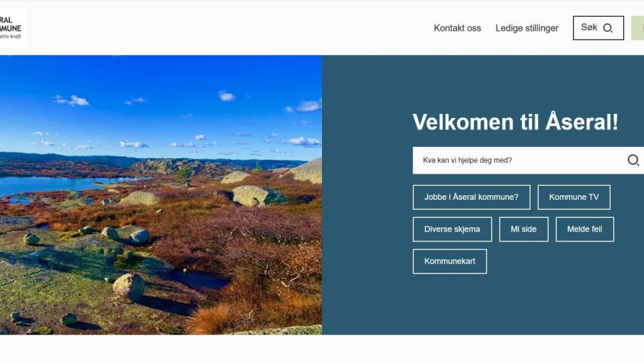
Task: Select the Diverse skjema shortcut
Action: click(452, 229)
